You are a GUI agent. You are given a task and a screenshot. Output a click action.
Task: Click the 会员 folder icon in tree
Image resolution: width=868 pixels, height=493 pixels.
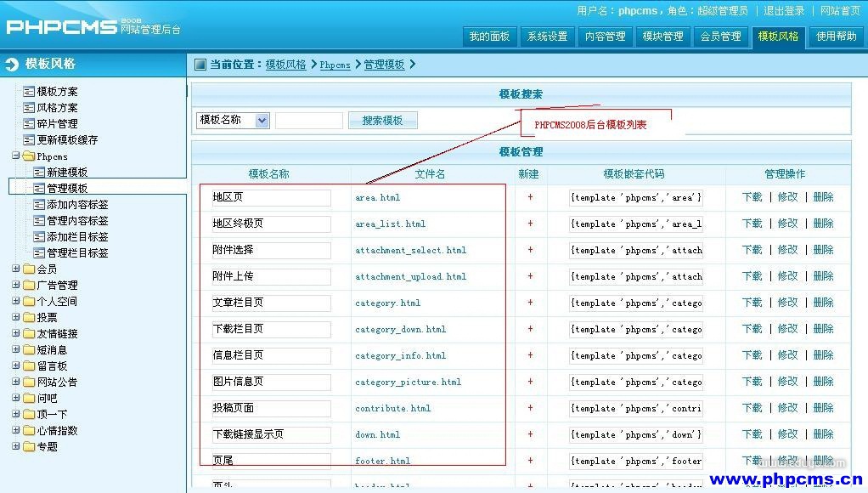[29, 269]
